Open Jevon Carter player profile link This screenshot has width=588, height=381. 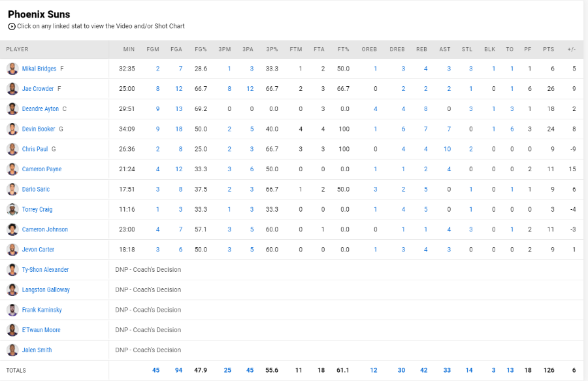(38, 250)
